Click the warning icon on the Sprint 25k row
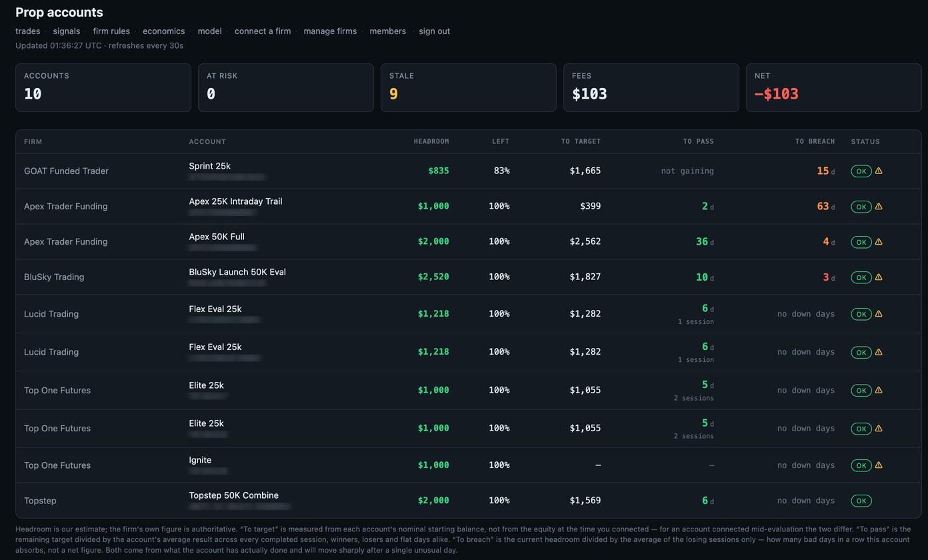 (x=879, y=171)
